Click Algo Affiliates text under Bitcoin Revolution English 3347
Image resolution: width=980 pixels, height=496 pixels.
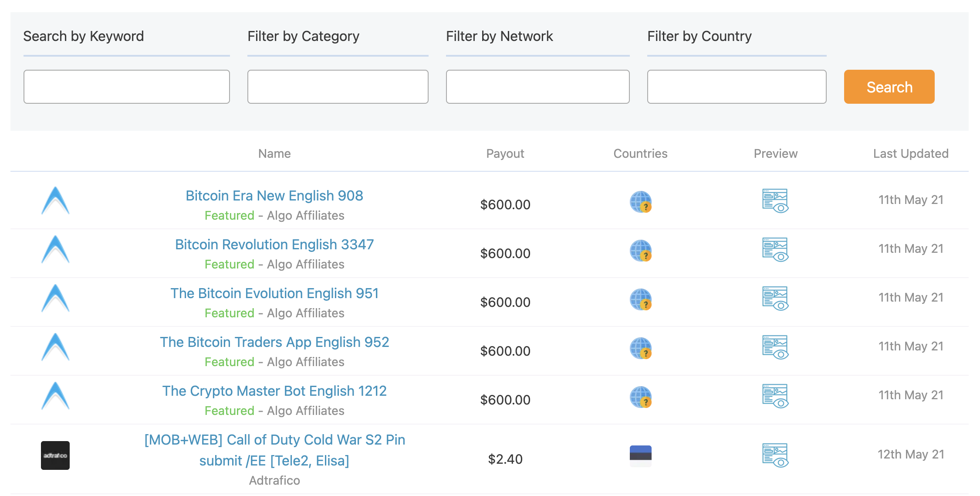point(305,264)
